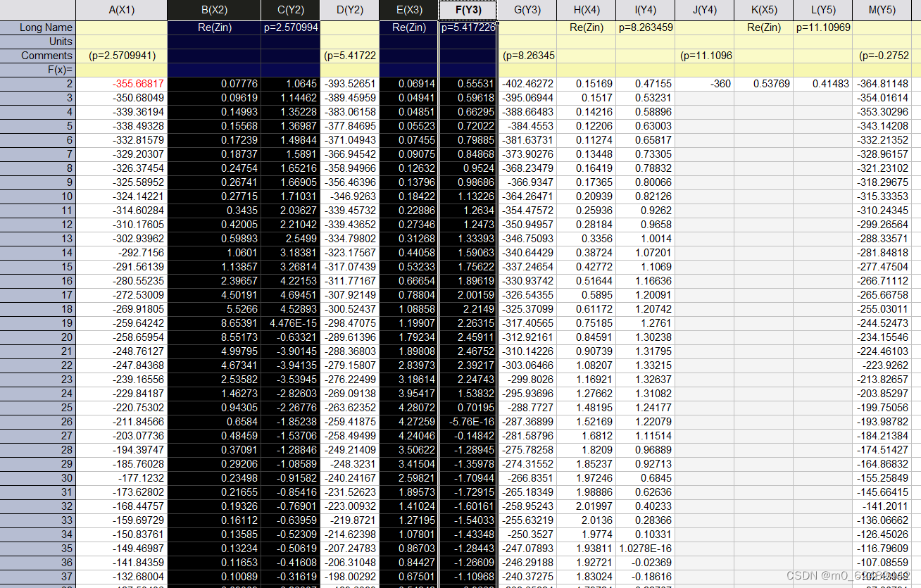Click the comment cell (p=2.5709941)
This screenshot has width=921, height=588.
point(121,56)
